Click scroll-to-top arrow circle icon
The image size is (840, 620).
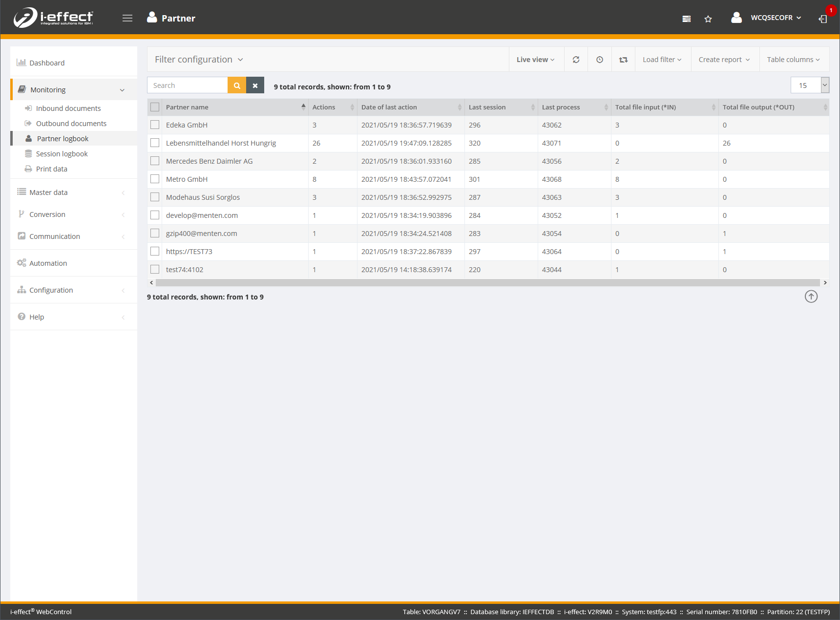811,297
